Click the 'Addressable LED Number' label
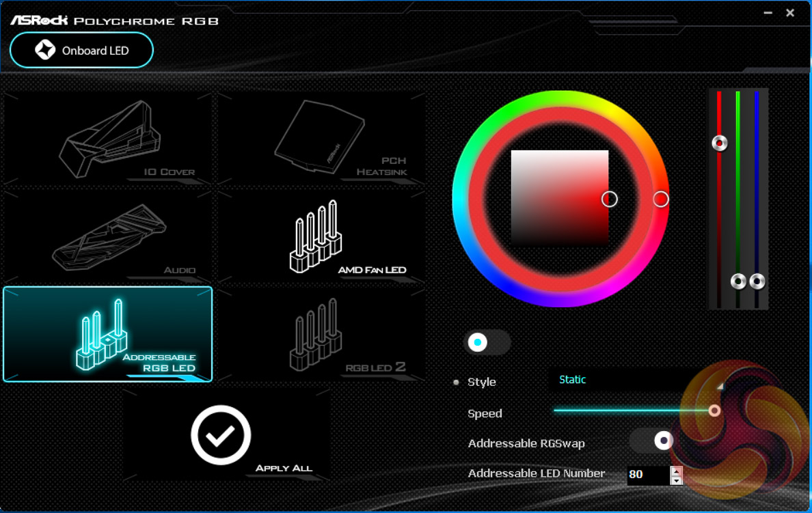This screenshot has height=513, width=812. click(537, 473)
